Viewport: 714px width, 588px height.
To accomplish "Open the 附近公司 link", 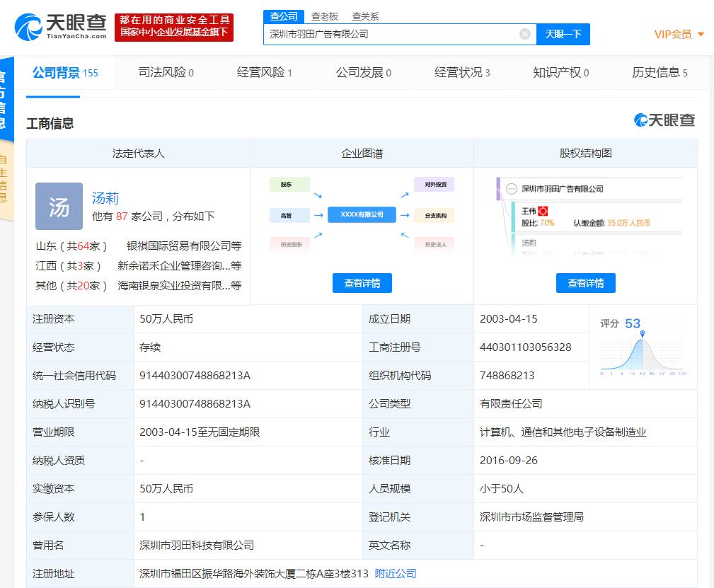I will pos(396,574).
